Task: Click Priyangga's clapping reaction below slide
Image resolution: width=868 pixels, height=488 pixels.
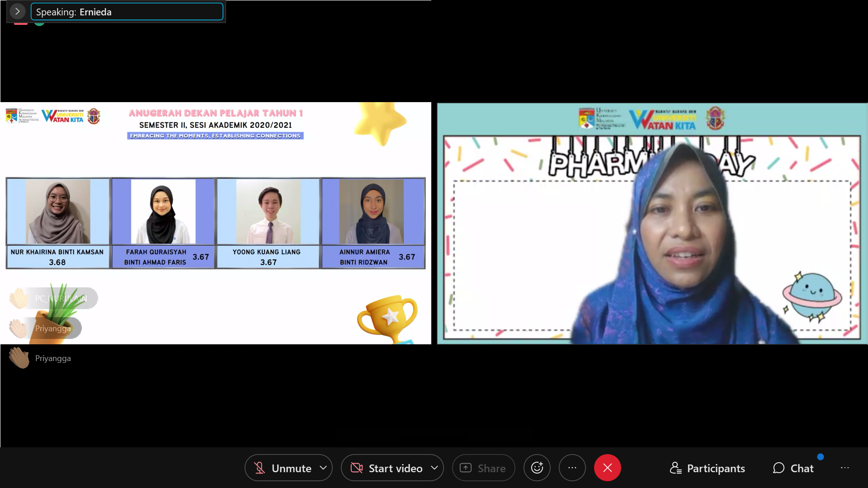Action: click(x=19, y=358)
